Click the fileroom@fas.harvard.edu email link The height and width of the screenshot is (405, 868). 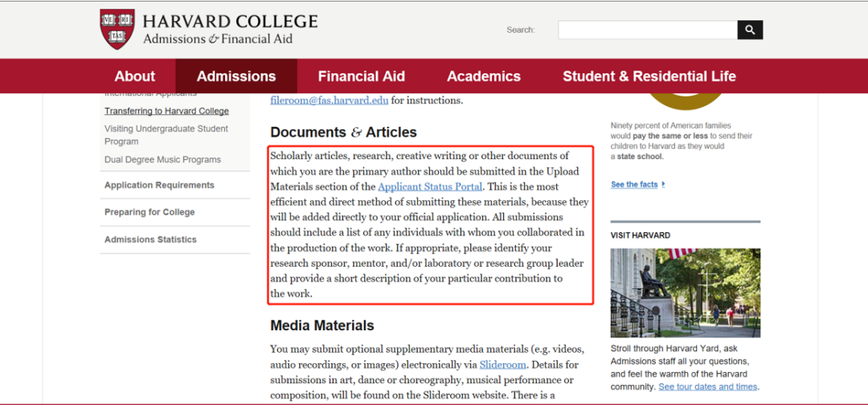click(330, 100)
